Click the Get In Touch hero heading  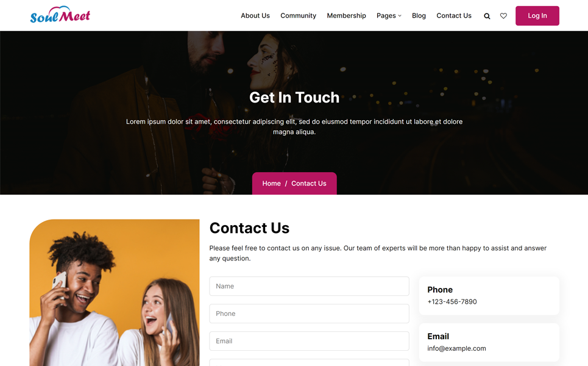[294, 98]
